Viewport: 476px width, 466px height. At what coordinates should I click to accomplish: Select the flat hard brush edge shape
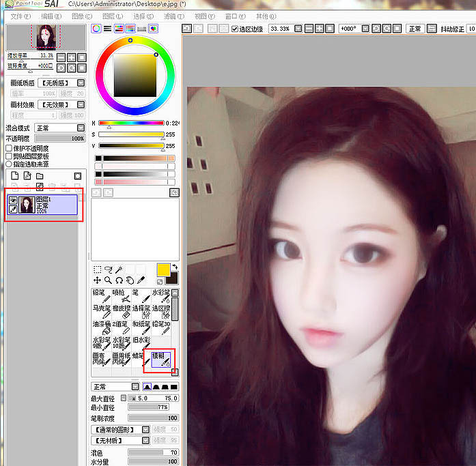point(174,387)
